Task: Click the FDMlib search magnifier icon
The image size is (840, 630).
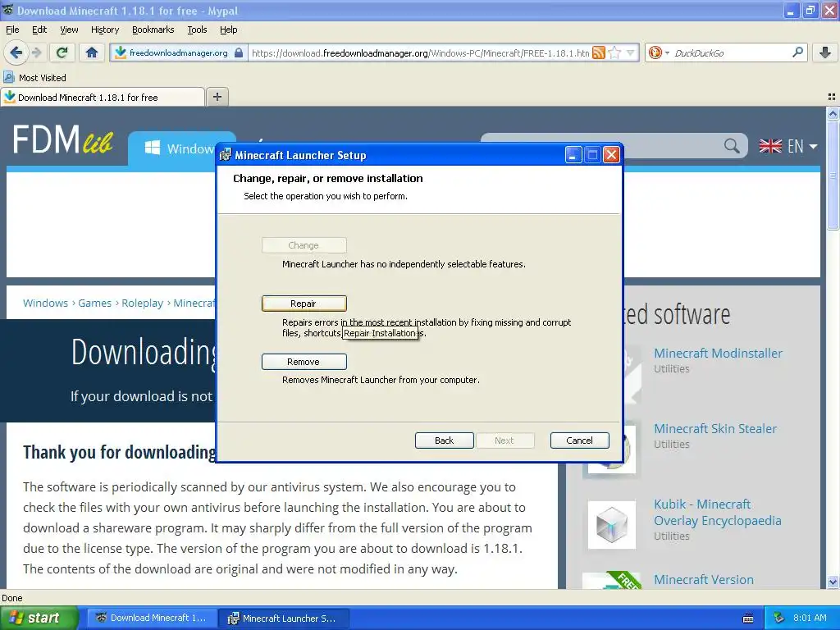Action: (x=732, y=146)
